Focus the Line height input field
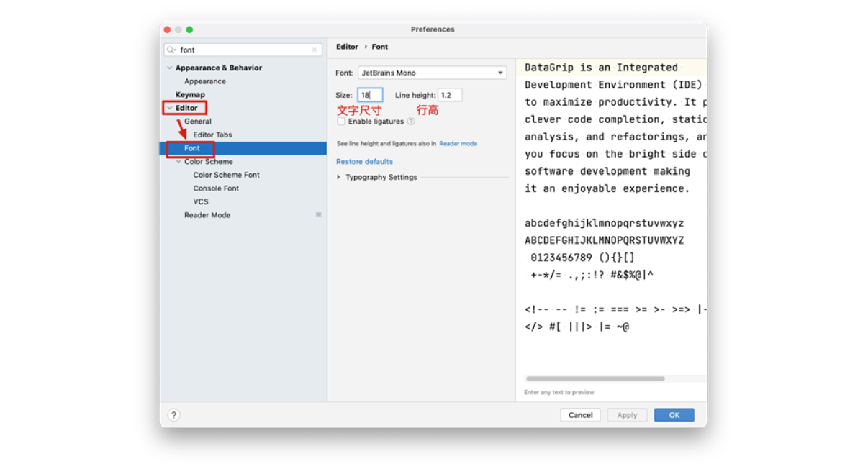 point(450,95)
